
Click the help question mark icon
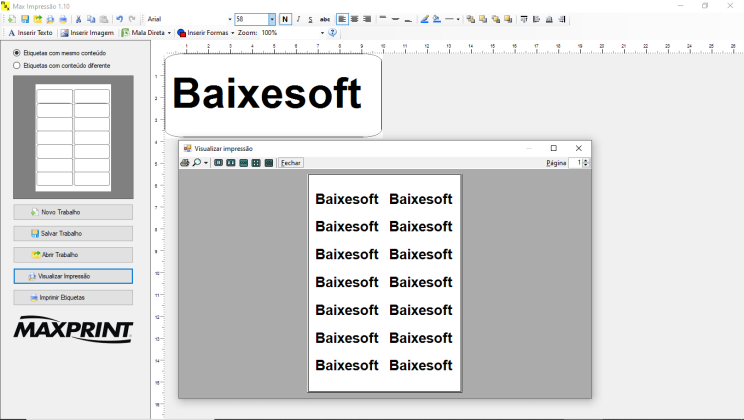click(x=333, y=33)
